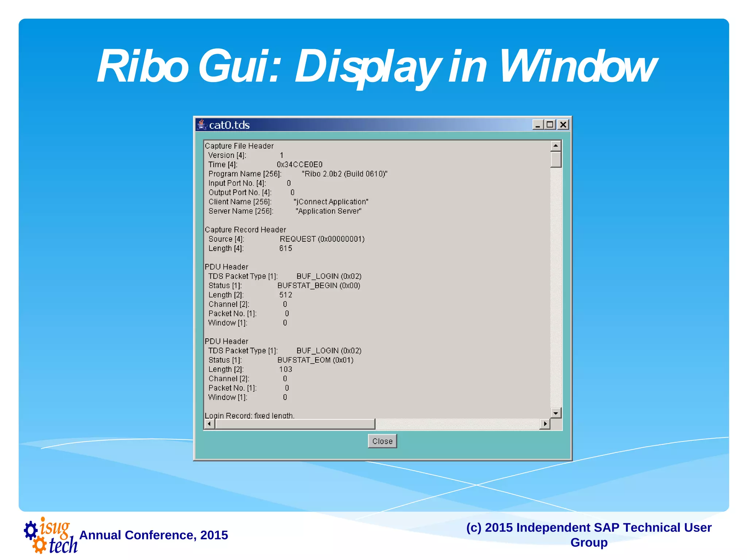Click the horizontal scrollbar left arrow
This screenshot has width=747, height=560.
209,424
